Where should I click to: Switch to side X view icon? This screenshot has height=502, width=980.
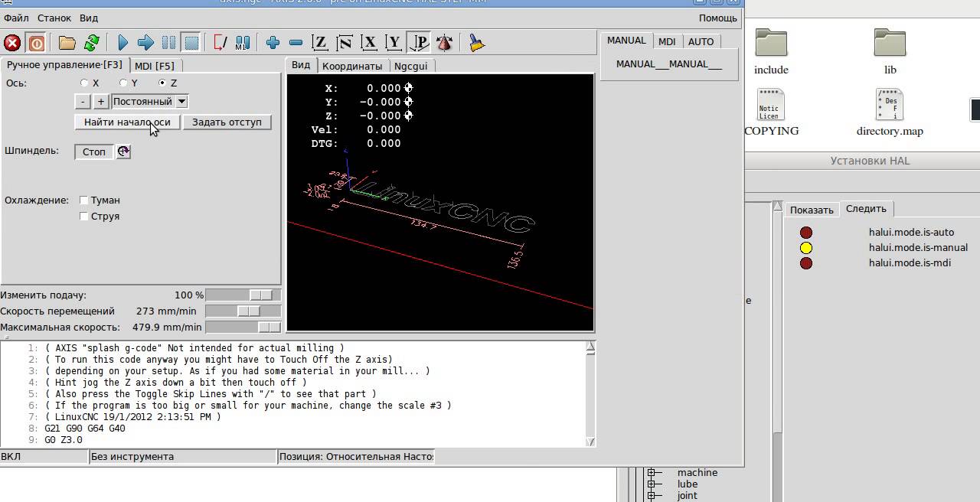[x=369, y=43]
